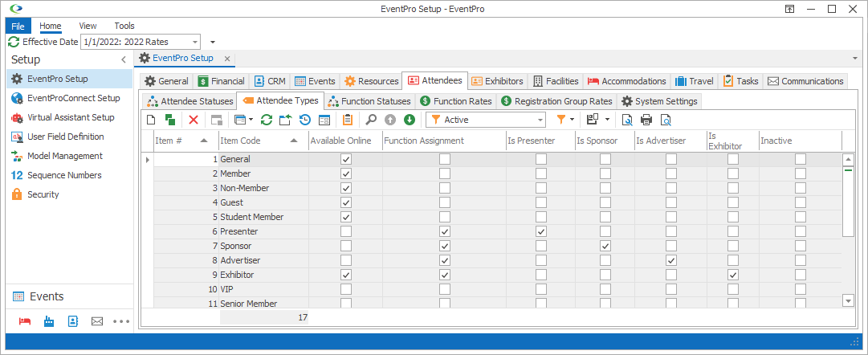Click the green Move Down arrow icon
This screenshot has height=355, width=868.
[409, 119]
